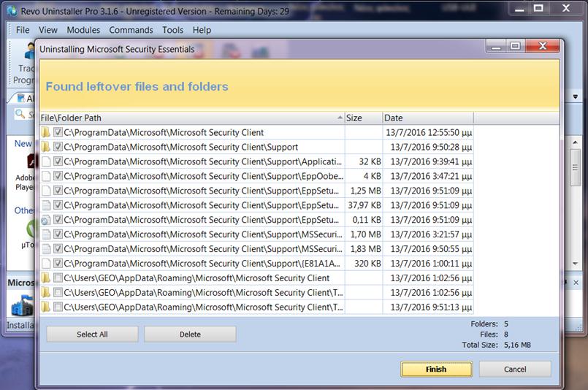Close the details panel in main window
The width and height of the screenshot is (588, 390).
pyautogui.click(x=576, y=283)
